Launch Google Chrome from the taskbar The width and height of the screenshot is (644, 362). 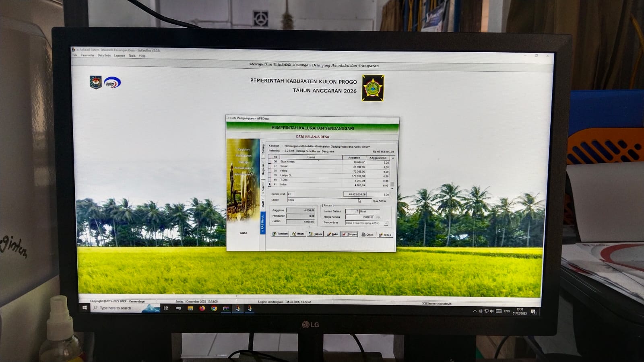click(214, 309)
